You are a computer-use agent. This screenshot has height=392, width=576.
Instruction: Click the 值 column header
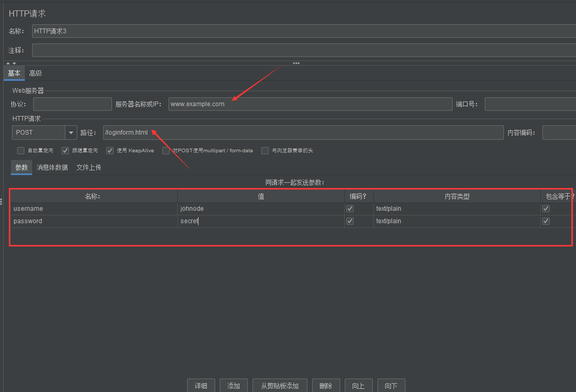pos(261,196)
